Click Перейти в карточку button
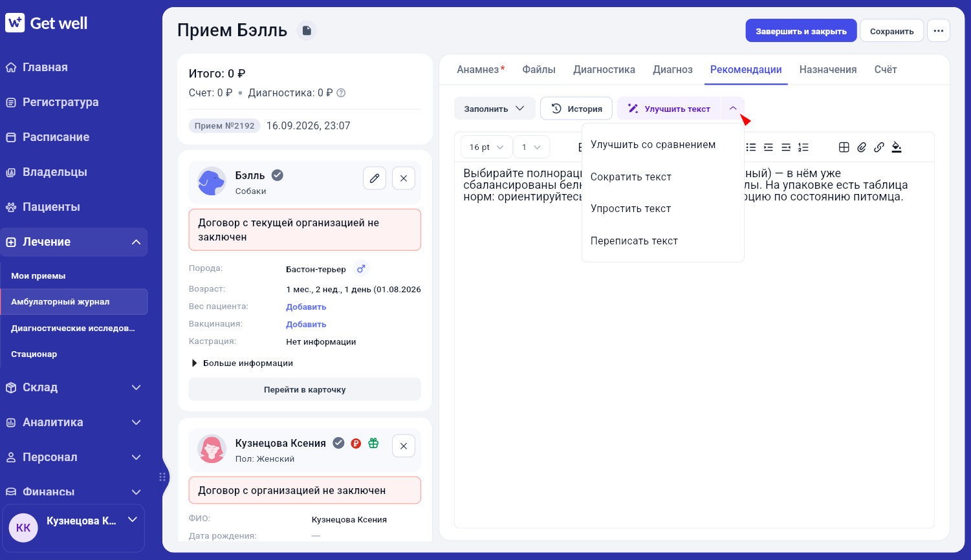Viewport: 971px width, 560px height. coord(305,389)
